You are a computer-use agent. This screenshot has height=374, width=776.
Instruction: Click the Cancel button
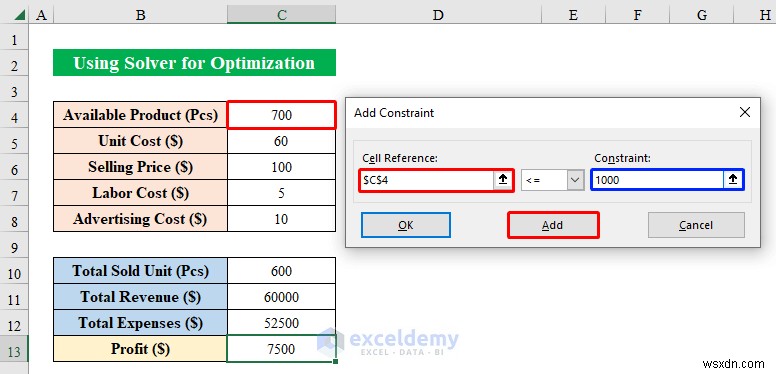pyautogui.click(x=696, y=226)
